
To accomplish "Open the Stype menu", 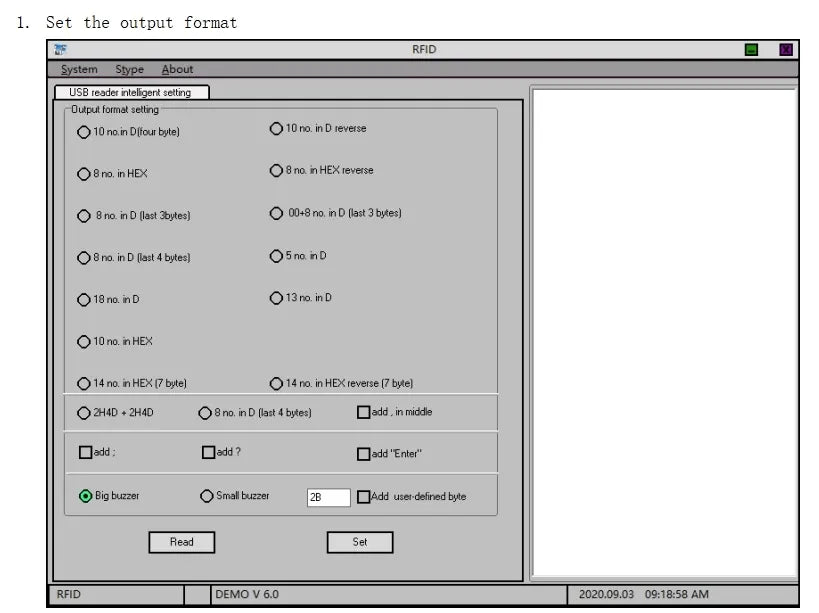I will pyautogui.click(x=129, y=69).
